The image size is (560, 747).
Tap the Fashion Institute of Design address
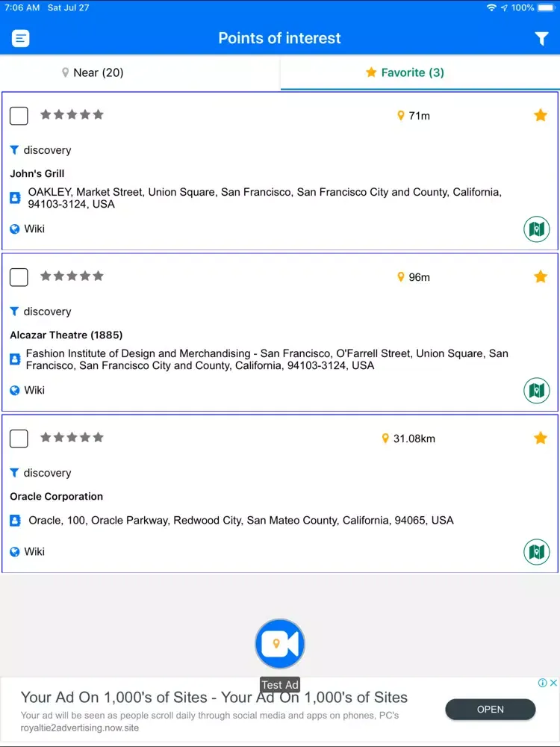click(x=267, y=360)
